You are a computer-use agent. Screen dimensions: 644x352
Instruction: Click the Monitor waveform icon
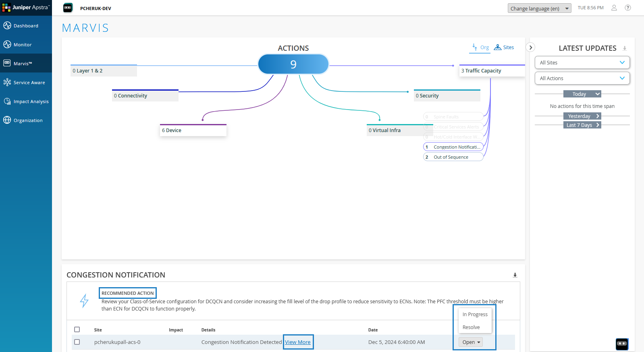[7, 45]
